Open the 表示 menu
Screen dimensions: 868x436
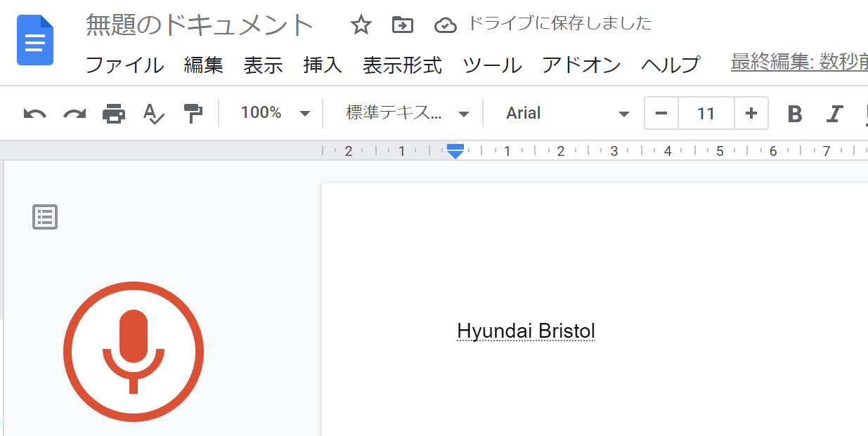pyautogui.click(x=264, y=65)
